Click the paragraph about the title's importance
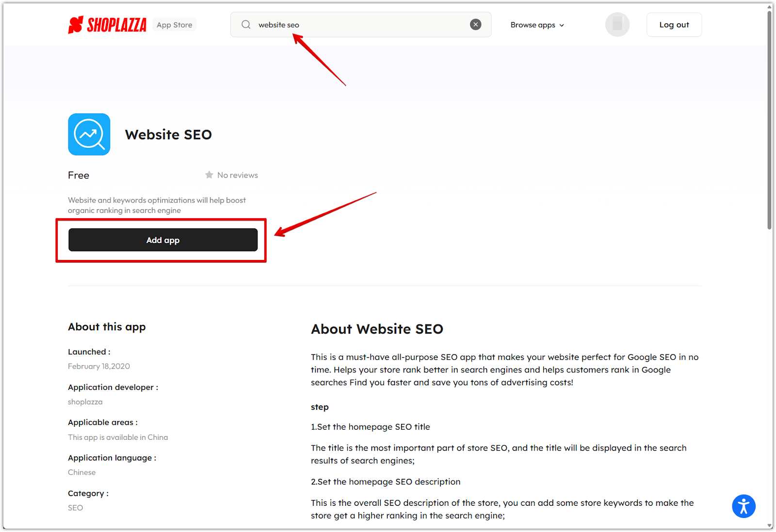Viewport: 776px width, 532px height. (x=499, y=454)
